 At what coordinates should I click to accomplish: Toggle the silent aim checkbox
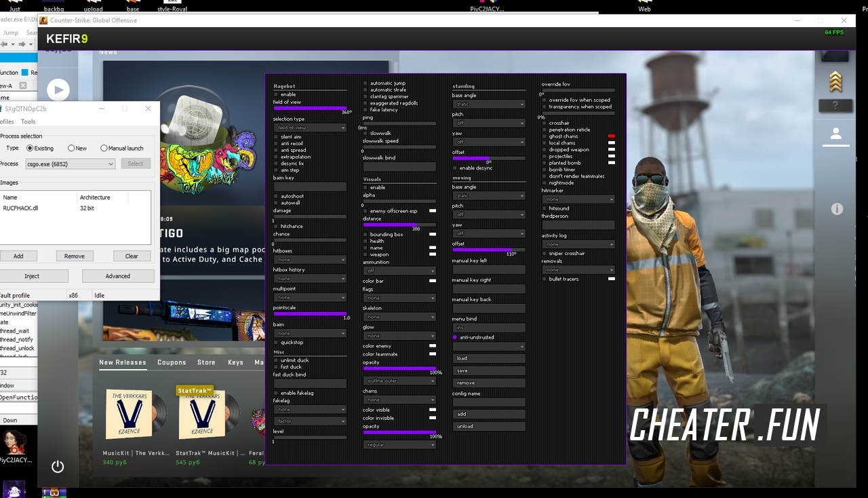click(x=276, y=137)
